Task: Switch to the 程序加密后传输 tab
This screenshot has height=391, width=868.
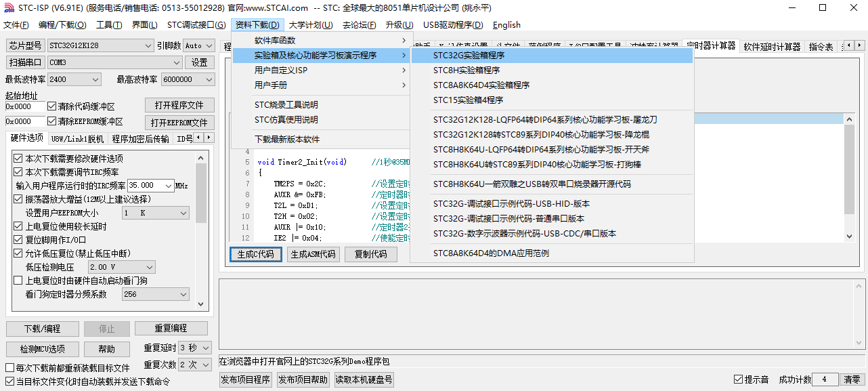Action: tap(141, 139)
